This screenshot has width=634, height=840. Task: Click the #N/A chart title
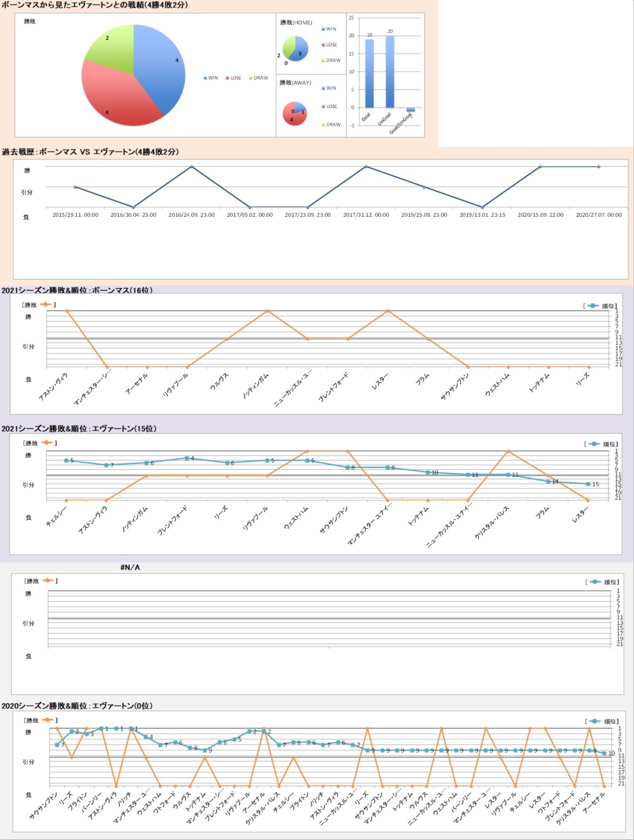tap(130, 567)
